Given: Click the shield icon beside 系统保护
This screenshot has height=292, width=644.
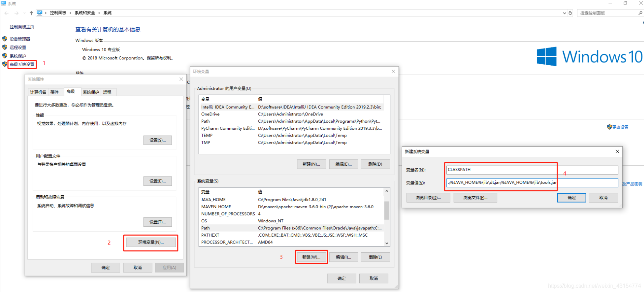Looking at the screenshot, I should click(5, 56).
